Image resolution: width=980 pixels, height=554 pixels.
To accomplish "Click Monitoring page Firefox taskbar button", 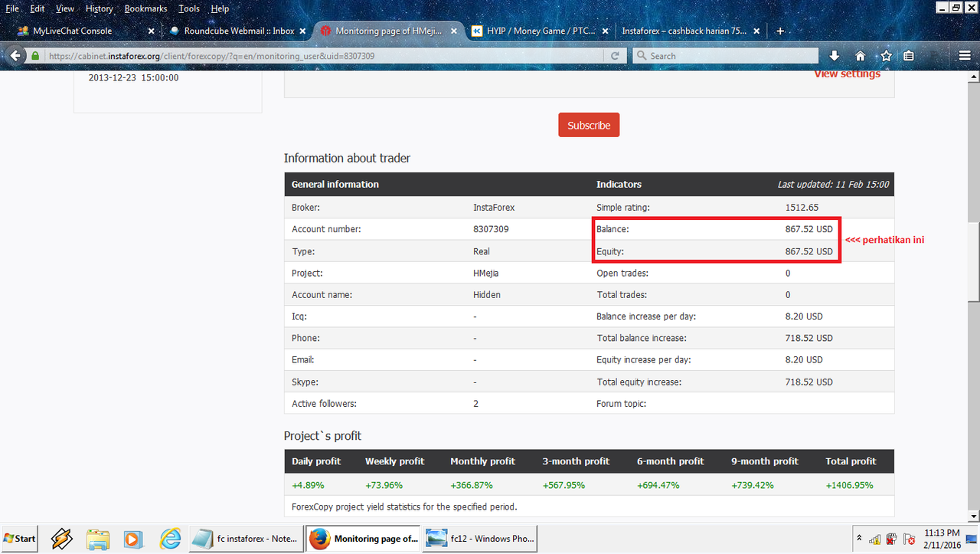I will 363,539.
